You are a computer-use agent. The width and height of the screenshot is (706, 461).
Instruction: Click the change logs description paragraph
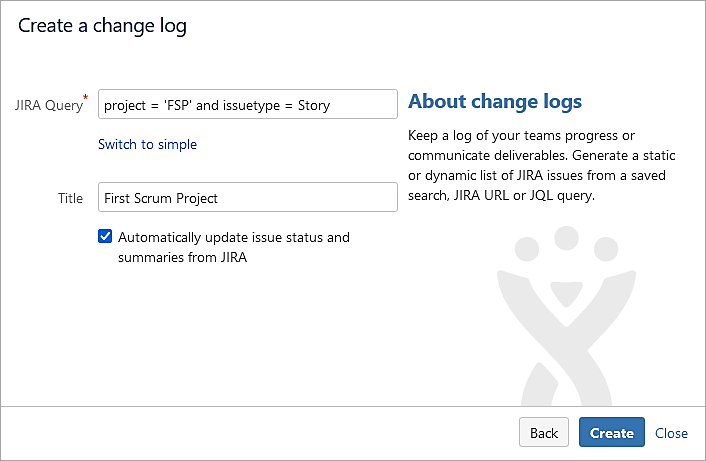537,165
